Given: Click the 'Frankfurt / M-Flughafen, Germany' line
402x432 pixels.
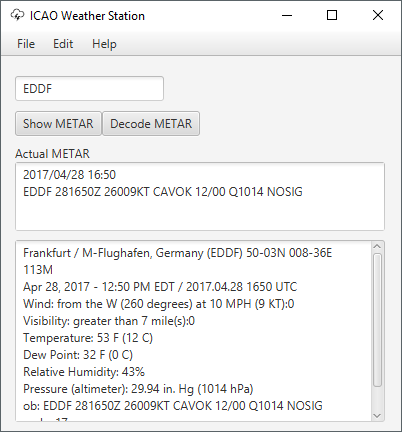Looking at the screenshot, I should point(178,253).
